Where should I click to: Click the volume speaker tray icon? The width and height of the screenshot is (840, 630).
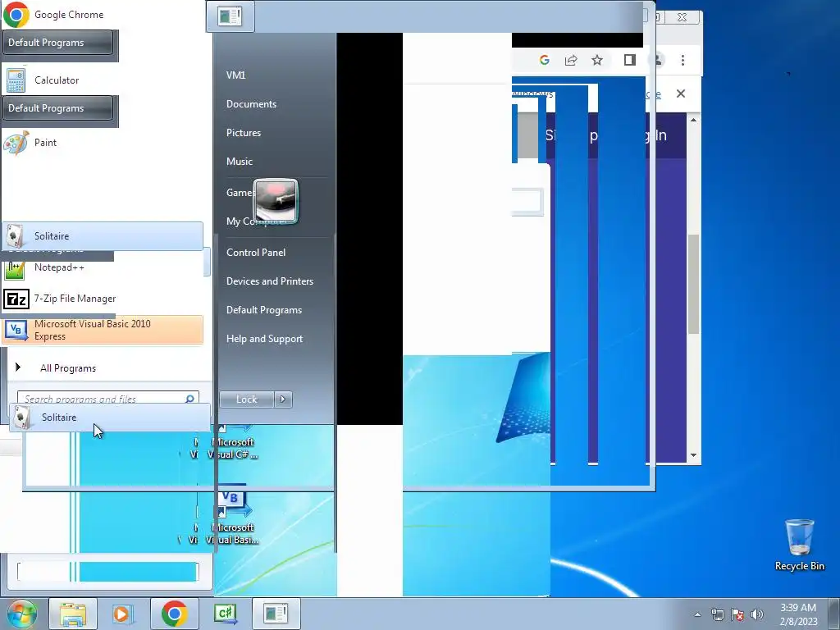pos(757,614)
